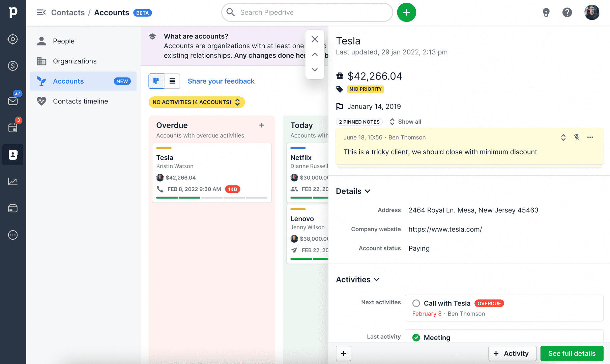Open Leads target icon in sidebar
This screenshot has width=610, height=364.
click(x=13, y=39)
